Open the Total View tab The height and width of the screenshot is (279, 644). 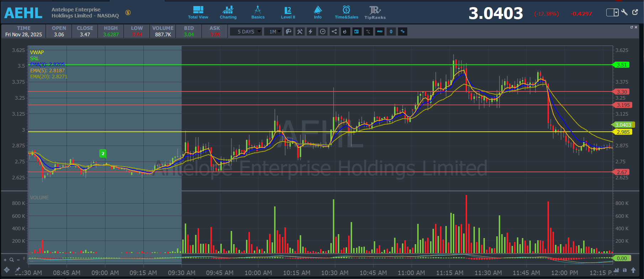[198, 12]
